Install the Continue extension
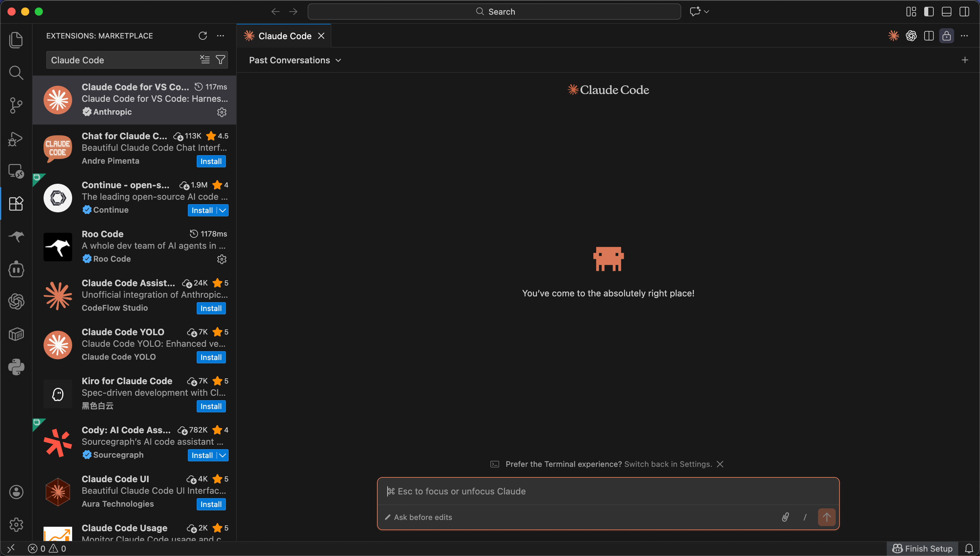This screenshot has height=556, width=980. pyautogui.click(x=202, y=210)
